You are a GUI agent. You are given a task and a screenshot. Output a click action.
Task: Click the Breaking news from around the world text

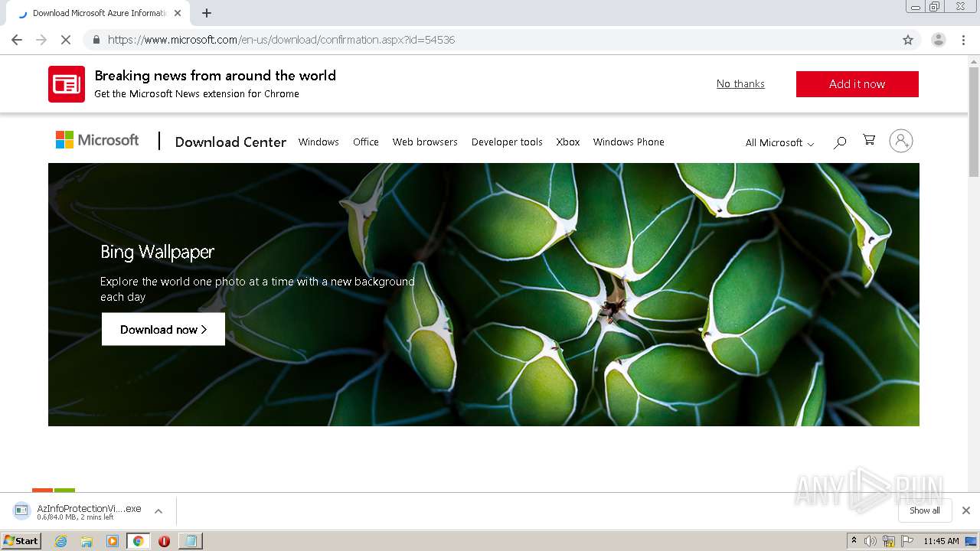(215, 75)
